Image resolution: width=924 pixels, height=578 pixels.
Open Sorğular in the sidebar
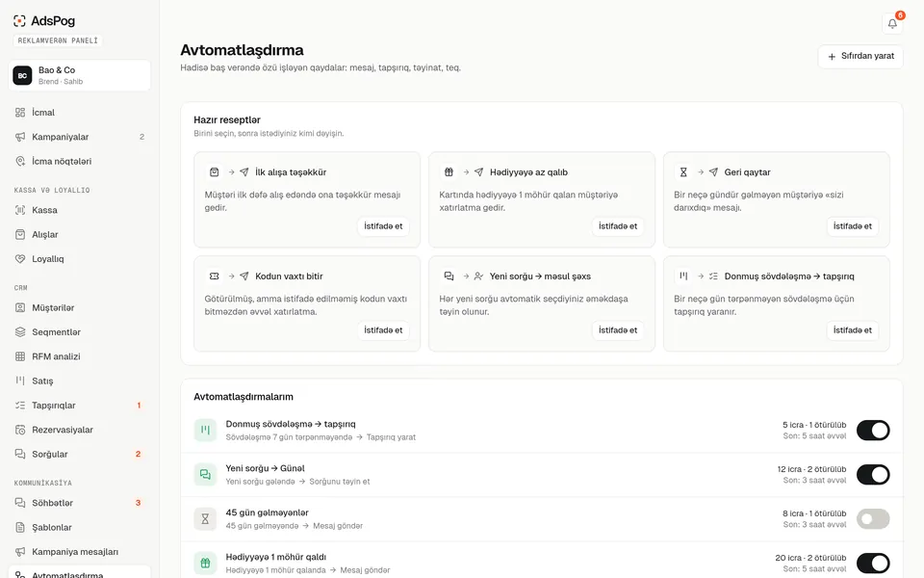(80, 454)
